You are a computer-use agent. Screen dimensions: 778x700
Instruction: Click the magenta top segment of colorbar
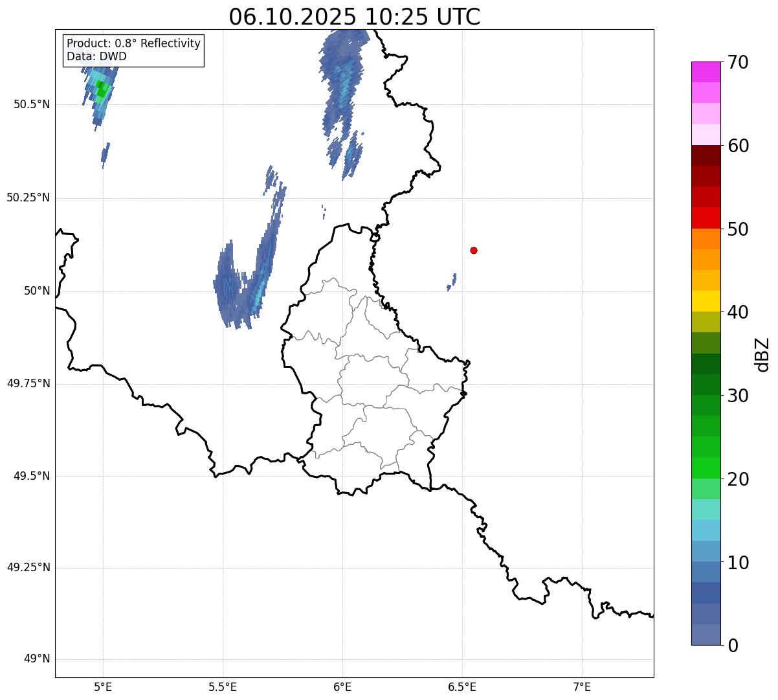coord(706,72)
